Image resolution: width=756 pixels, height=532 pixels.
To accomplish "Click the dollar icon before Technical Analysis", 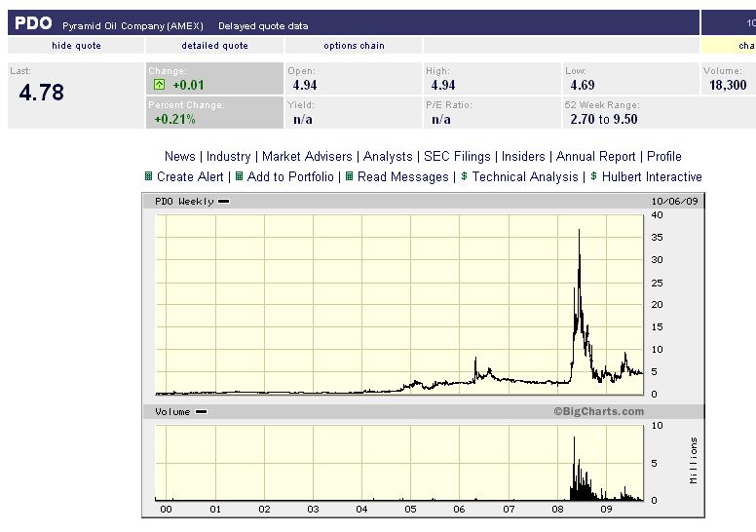I will pos(464,176).
